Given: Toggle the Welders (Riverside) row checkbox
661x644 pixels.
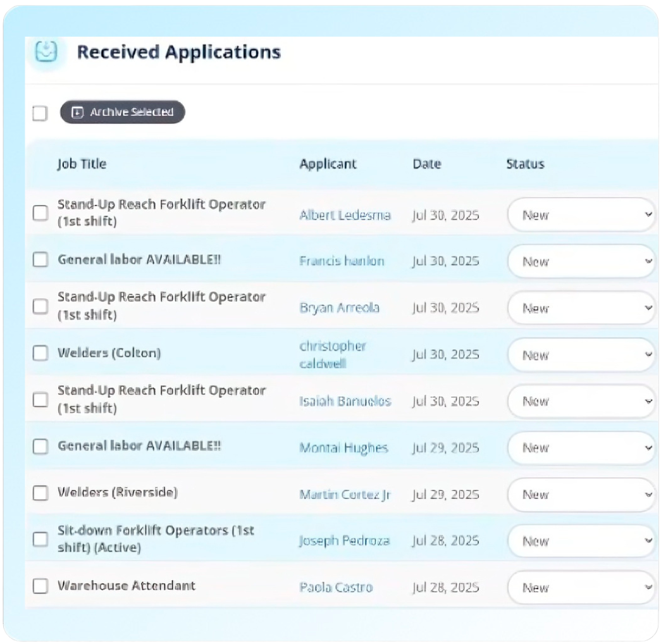Looking at the screenshot, I should tap(40, 493).
